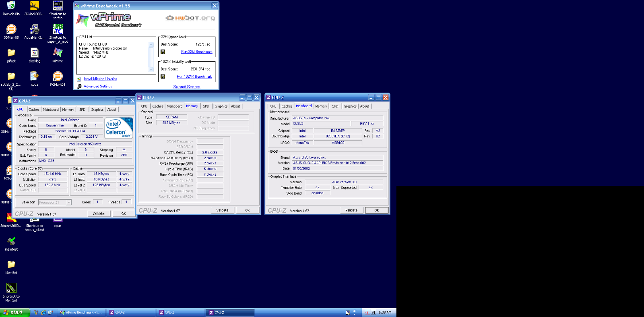Select SPD tab in middle CPU-Z window
644x317 pixels.
[206, 106]
